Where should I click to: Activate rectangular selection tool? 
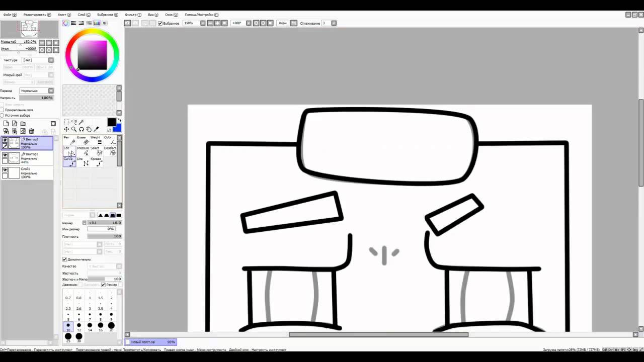pyautogui.click(x=66, y=122)
